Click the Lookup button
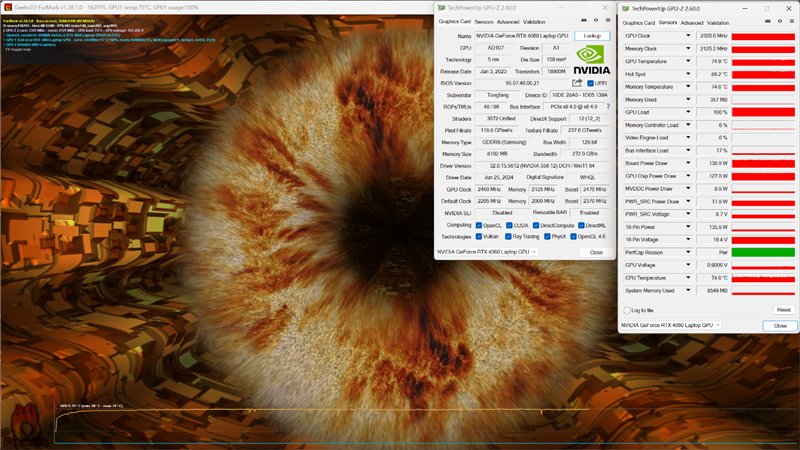800x450 pixels. (x=592, y=36)
